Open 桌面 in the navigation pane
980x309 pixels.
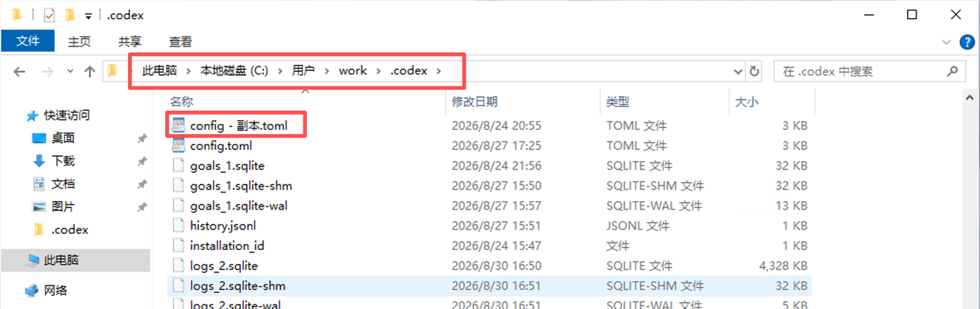point(63,138)
